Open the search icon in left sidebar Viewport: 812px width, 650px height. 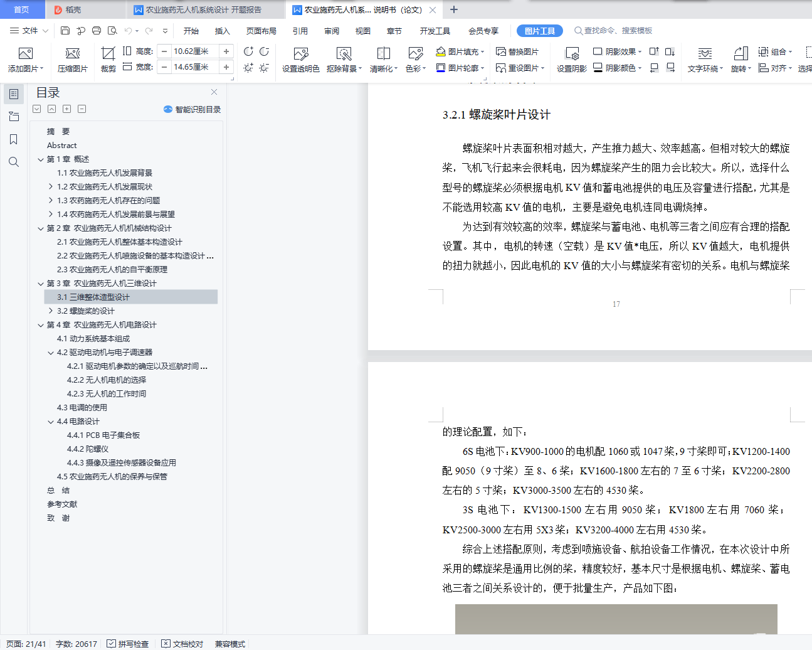coord(13,162)
